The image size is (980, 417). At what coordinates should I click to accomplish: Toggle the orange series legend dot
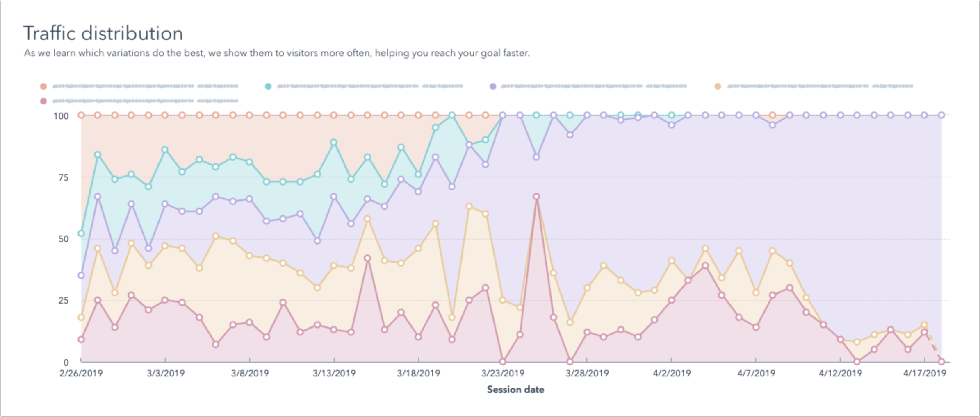point(43,86)
